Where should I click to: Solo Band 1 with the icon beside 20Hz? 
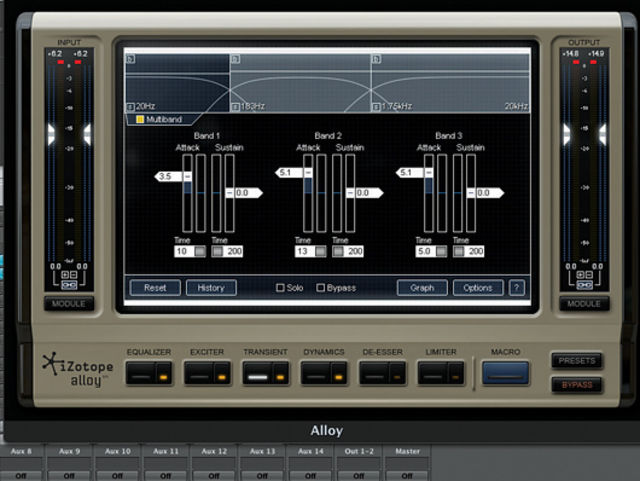(x=130, y=107)
